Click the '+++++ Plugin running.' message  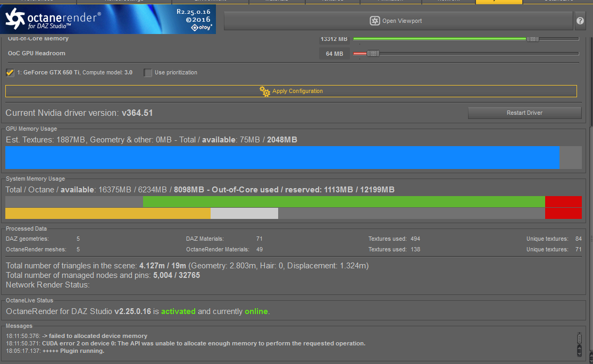click(x=55, y=351)
